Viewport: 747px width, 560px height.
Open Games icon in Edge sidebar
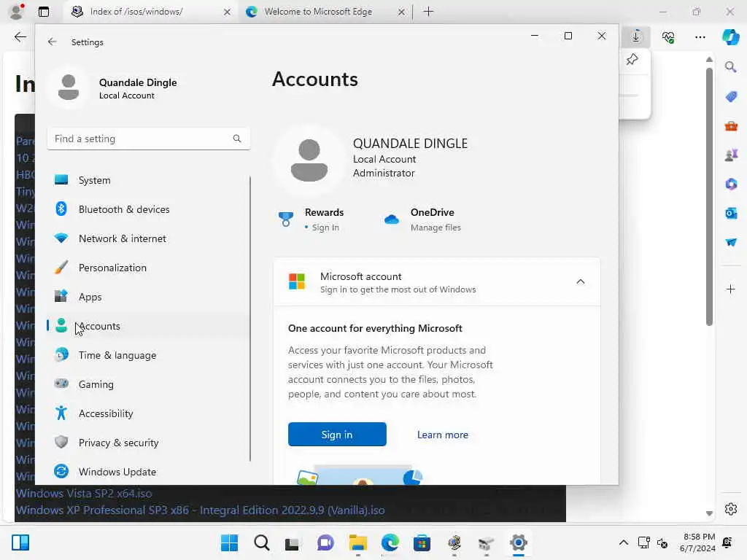(x=731, y=155)
